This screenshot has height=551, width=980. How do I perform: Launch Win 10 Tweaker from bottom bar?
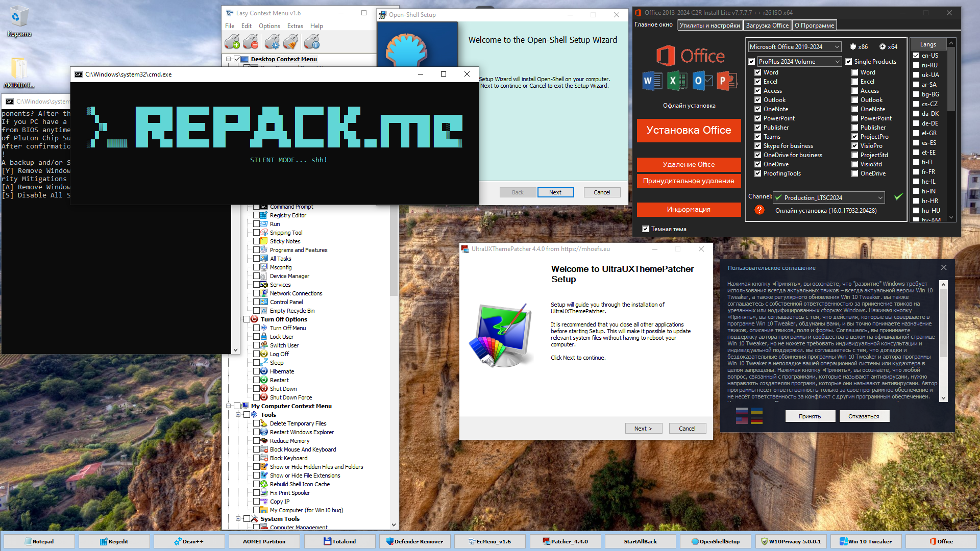(865, 541)
